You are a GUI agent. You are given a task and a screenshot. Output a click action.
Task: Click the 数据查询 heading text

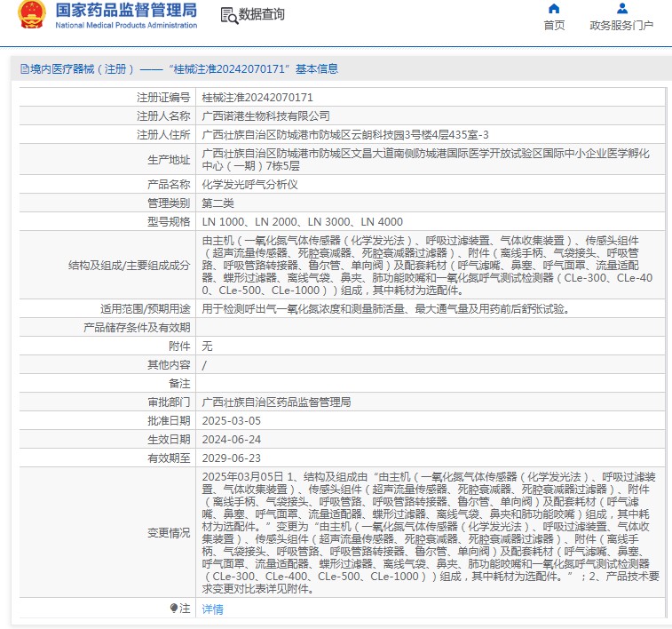(262, 15)
